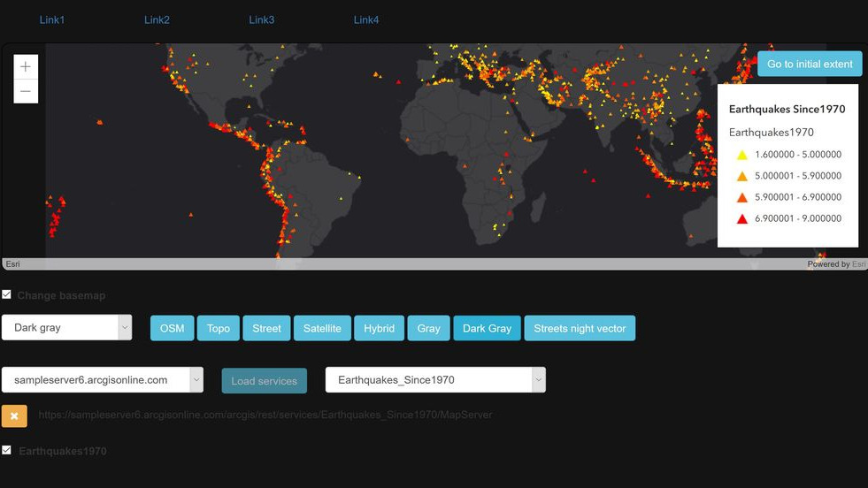Screen dimensions: 868x488
Task: Click the 5.900001 - 6.900000 legend label
Action: 798,197
